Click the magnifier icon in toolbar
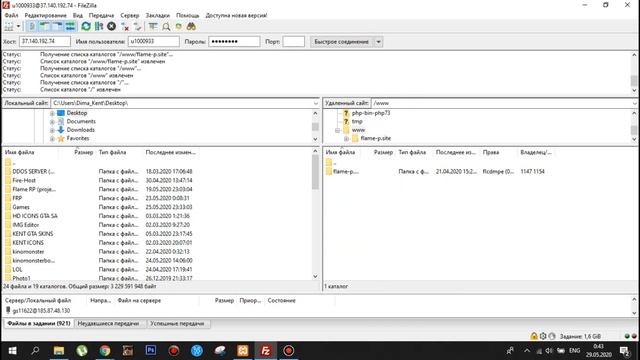Image resolution: width=640 pixels, height=360 pixels. 166,27
